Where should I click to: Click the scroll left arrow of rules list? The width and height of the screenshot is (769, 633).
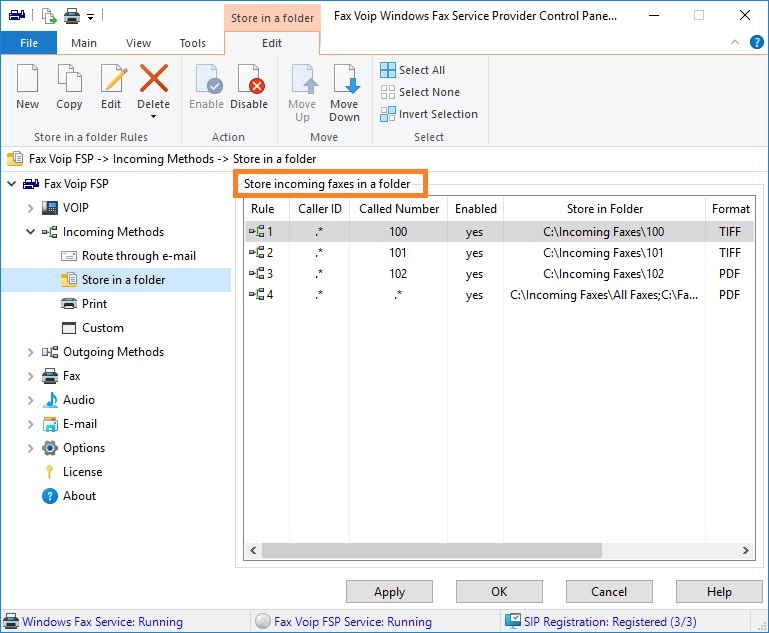pyautogui.click(x=253, y=550)
